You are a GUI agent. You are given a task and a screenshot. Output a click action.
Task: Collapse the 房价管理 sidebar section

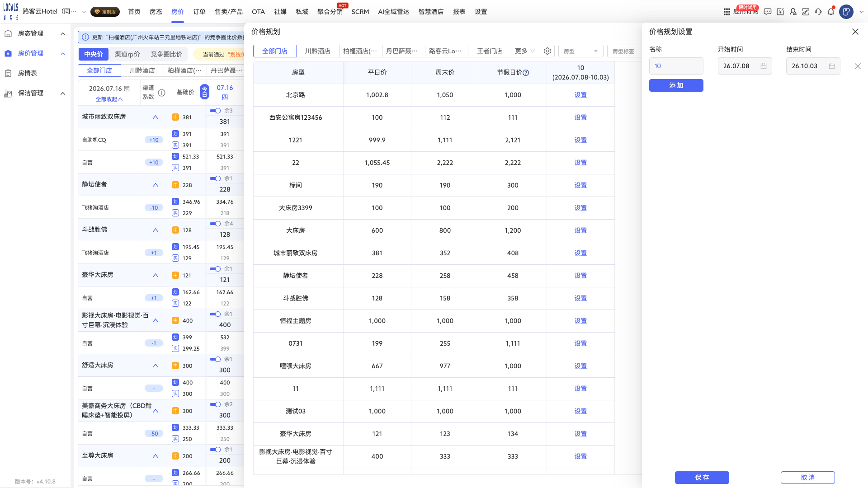coord(63,53)
